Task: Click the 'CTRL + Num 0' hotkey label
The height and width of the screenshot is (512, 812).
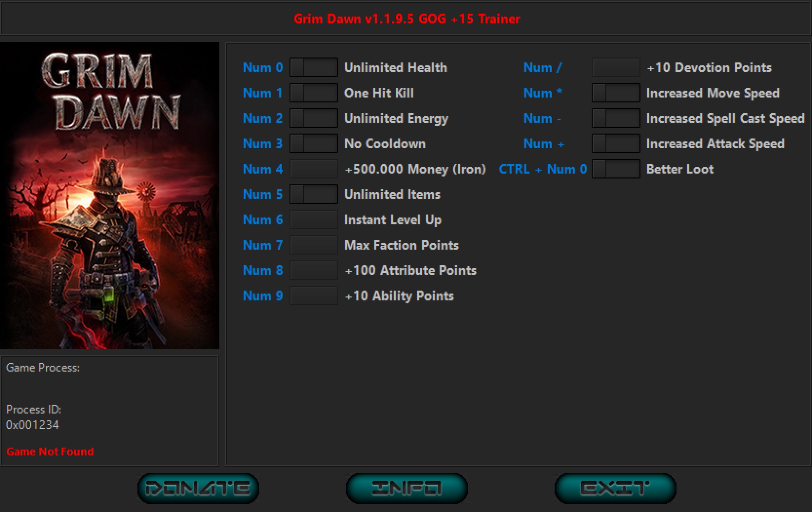Action: 543,169
